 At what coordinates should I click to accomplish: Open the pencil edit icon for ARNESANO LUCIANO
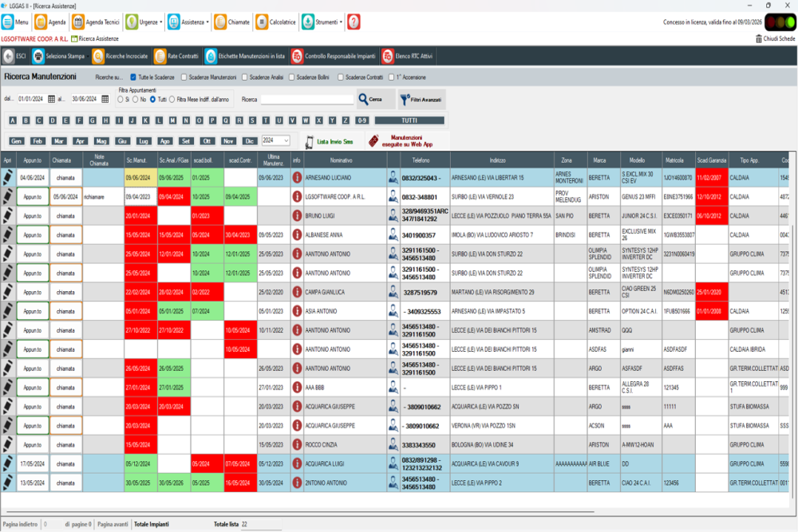8,178
